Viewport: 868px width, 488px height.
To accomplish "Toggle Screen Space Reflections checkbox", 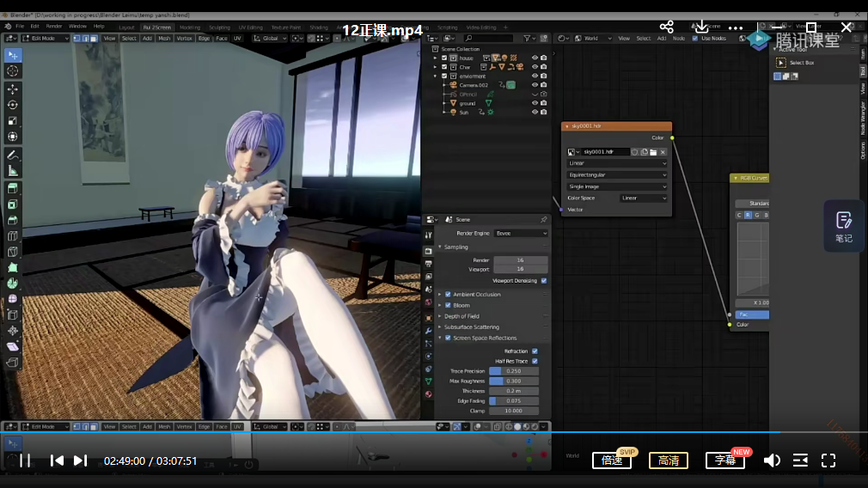I will 448,338.
